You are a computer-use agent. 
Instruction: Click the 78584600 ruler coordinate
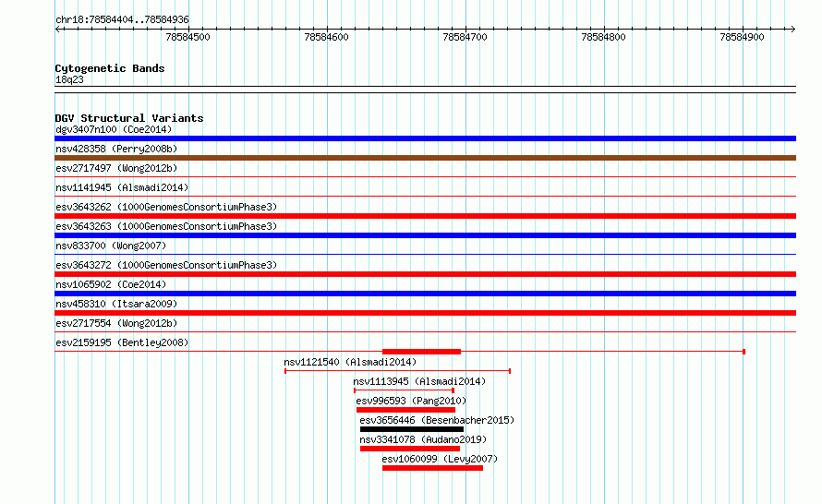[326, 37]
